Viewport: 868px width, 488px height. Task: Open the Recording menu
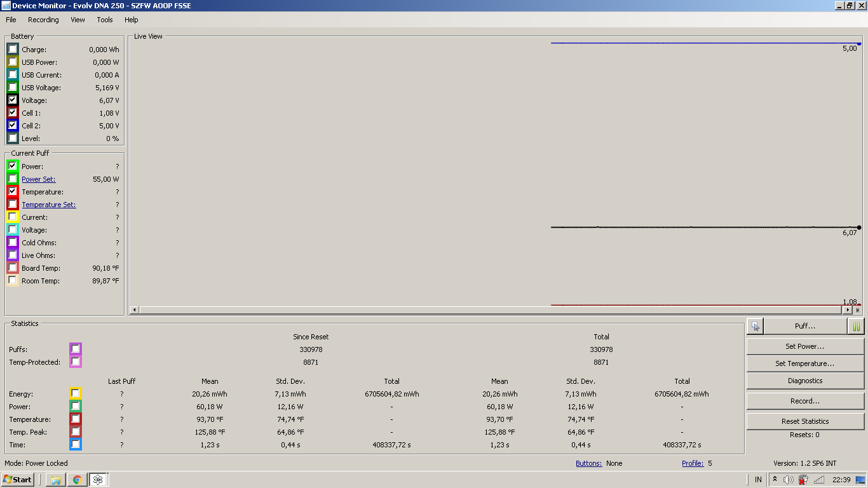click(43, 20)
